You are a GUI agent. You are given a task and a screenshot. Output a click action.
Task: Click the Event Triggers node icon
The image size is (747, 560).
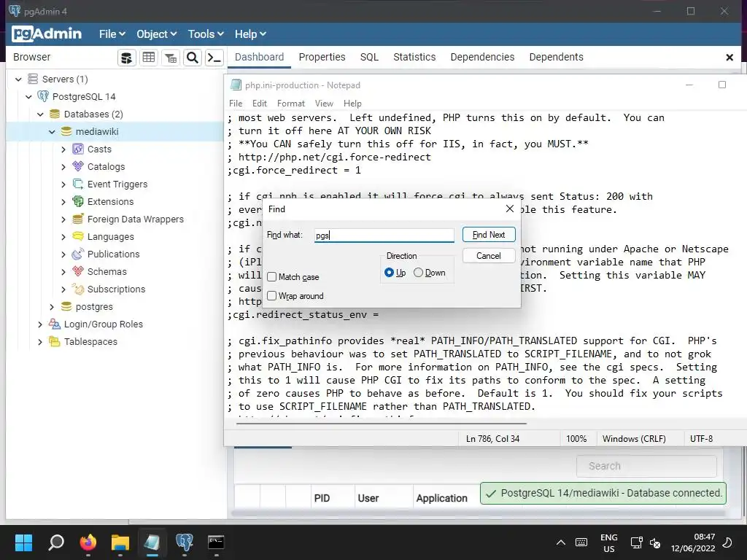[x=77, y=184]
